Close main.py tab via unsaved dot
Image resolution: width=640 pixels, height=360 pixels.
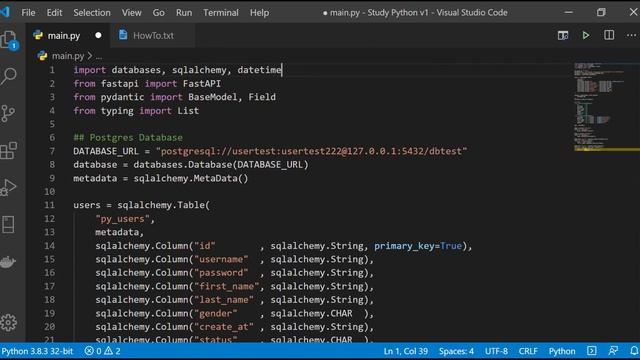[98, 36]
